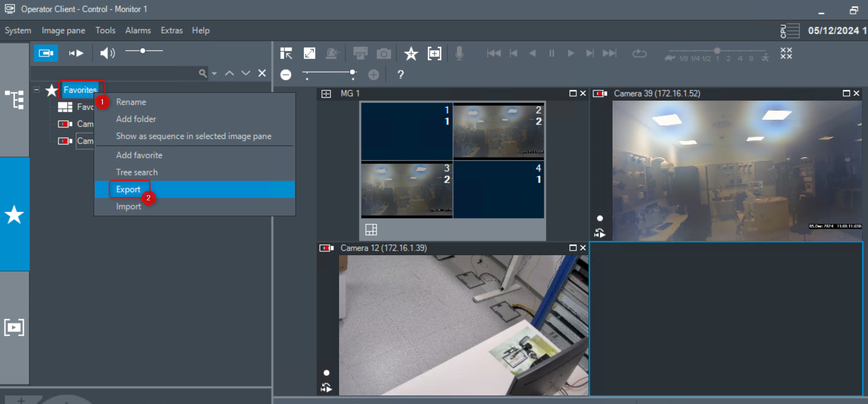Open the Alarms menu

138,30
